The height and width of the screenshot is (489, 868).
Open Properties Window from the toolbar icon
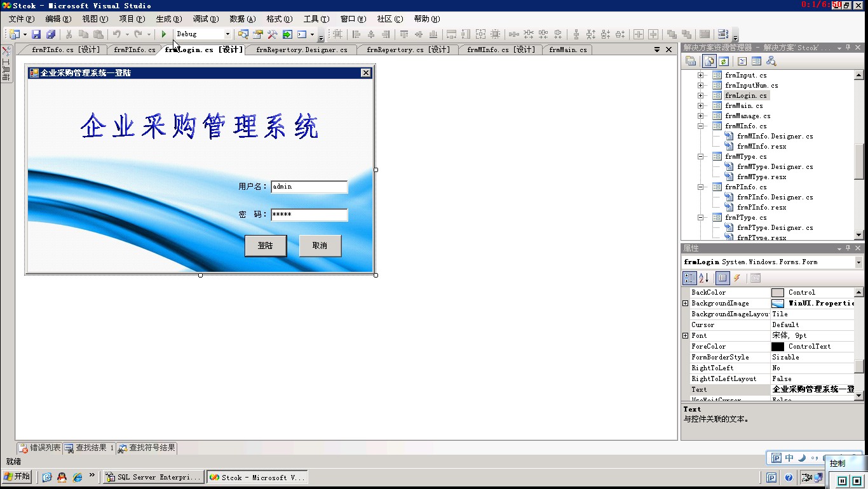pyautogui.click(x=257, y=34)
